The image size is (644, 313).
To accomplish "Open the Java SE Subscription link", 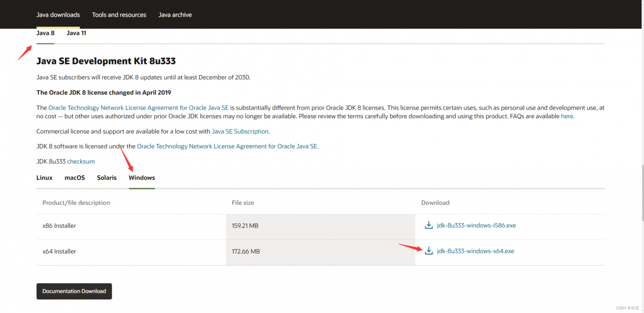I will tap(240, 131).
